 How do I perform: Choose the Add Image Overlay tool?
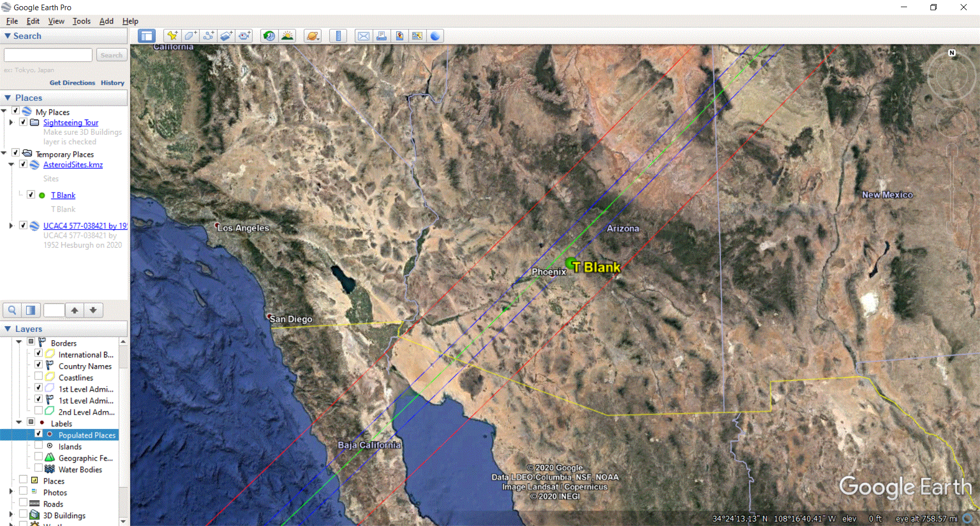[227, 36]
